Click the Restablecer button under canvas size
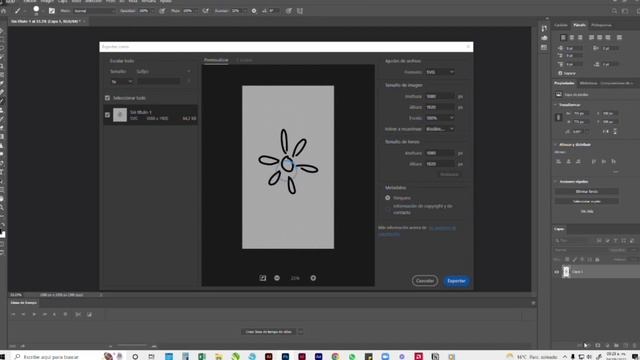 click(449, 174)
